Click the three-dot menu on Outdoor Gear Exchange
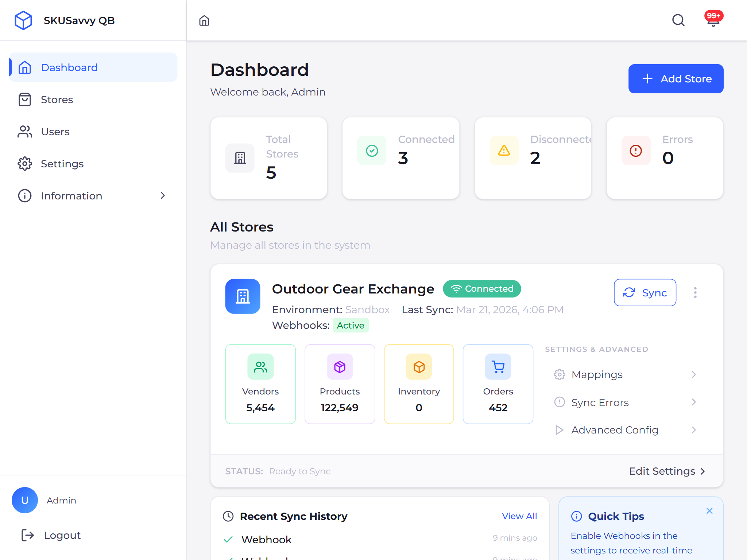The height and width of the screenshot is (560, 747). [x=695, y=292]
